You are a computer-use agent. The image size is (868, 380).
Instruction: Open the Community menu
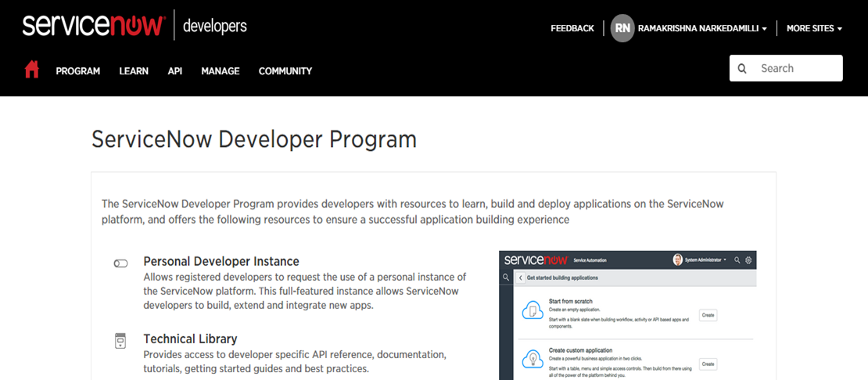285,71
